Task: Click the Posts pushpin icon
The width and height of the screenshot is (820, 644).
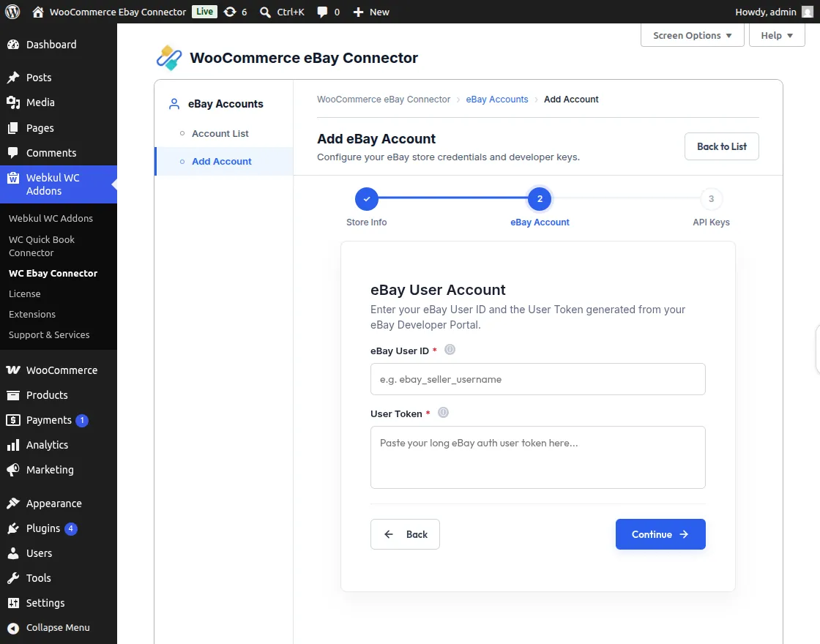Action: [13, 78]
